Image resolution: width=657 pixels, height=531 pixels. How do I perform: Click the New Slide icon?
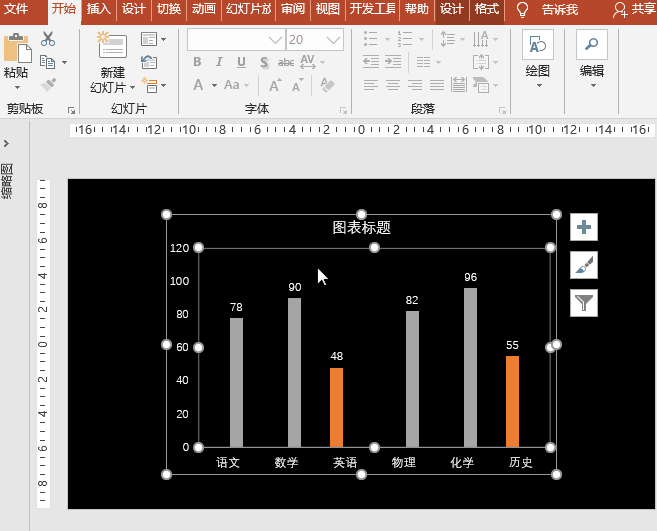(111, 45)
